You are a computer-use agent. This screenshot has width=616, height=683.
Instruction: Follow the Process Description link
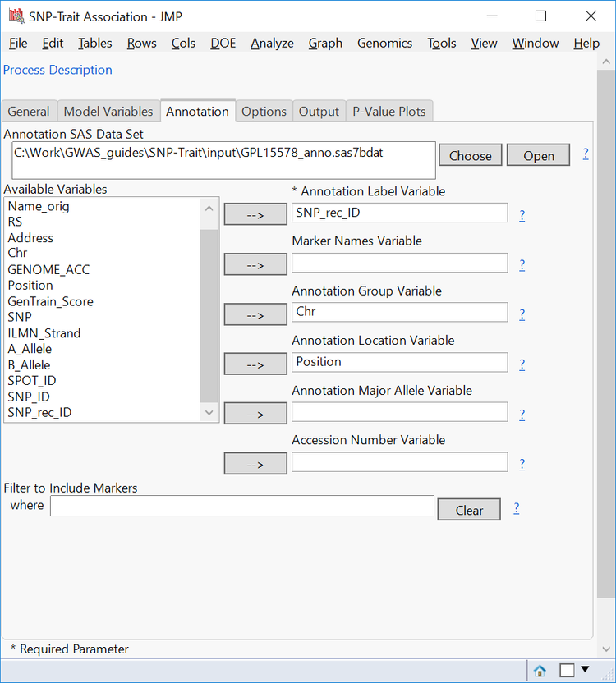57,70
